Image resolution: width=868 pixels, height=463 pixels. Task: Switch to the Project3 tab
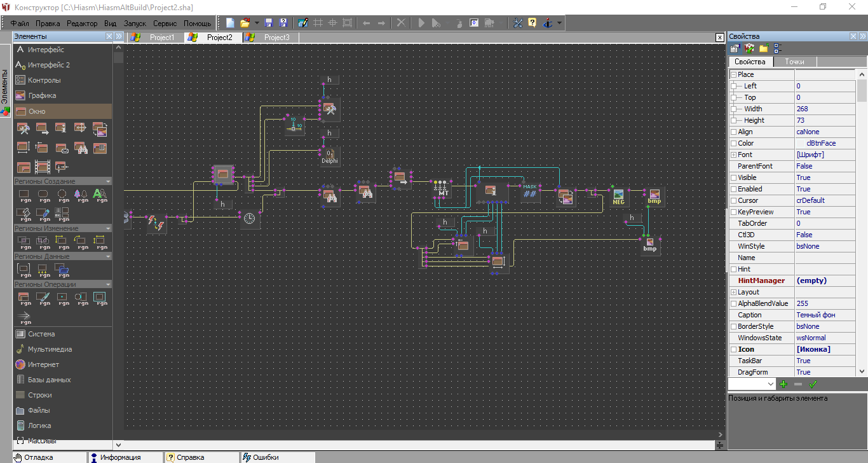tap(270, 38)
